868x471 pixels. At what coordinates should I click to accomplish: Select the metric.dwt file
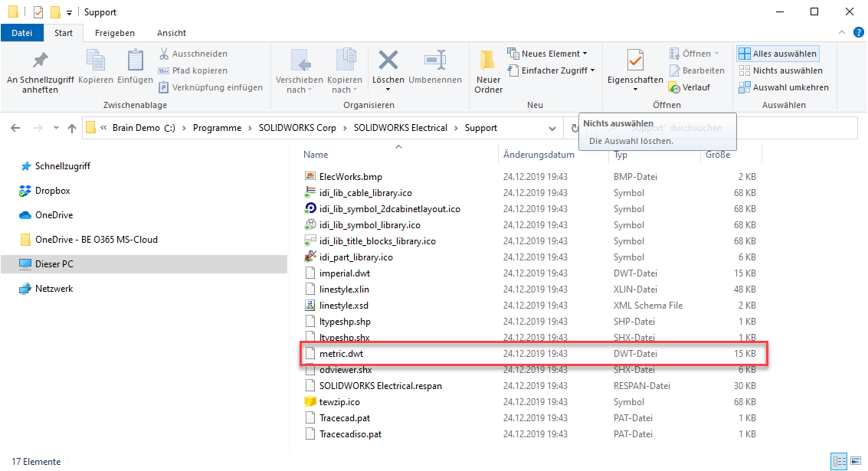tap(341, 354)
